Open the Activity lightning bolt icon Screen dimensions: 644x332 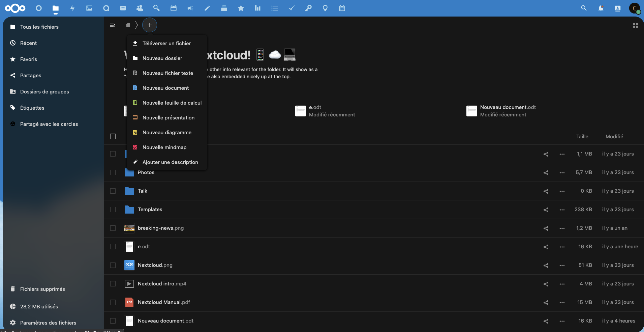click(72, 8)
